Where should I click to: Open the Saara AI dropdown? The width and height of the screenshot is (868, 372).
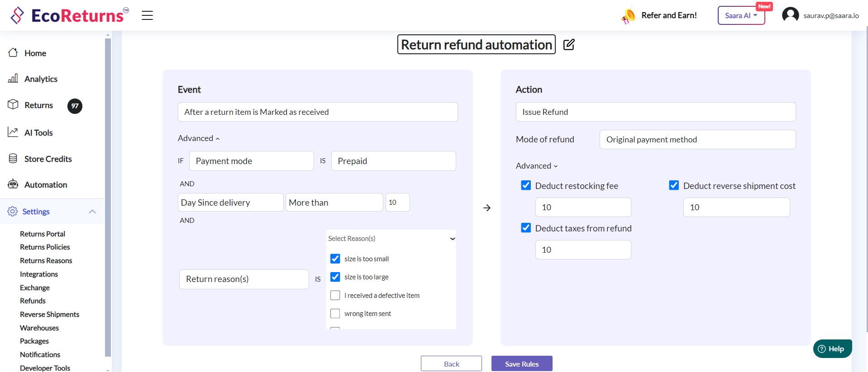(x=741, y=15)
